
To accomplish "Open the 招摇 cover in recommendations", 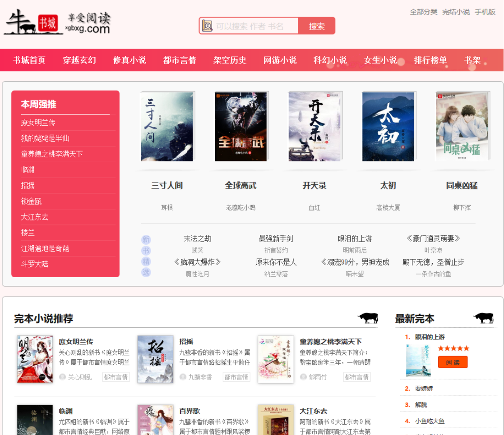I will coord(155,359).
